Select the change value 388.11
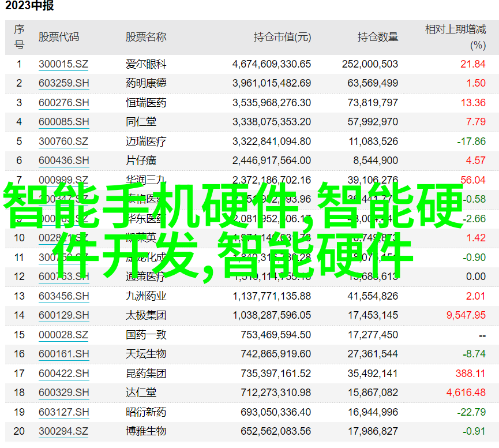Image resolution: width=499 pixels, height=448 pixels. (x=470, y=374)
